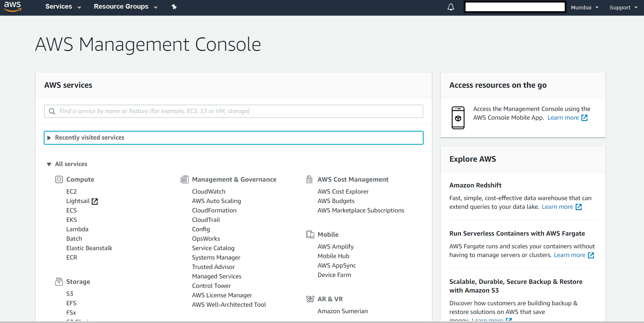
Task: Open the notifications bell icon
Action: point(451,7)
